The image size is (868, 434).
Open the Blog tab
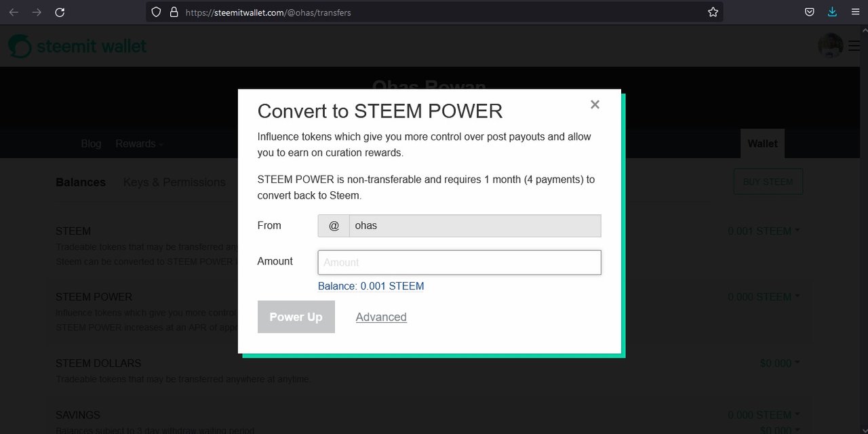pyautogui.click(x=91, y=144)
